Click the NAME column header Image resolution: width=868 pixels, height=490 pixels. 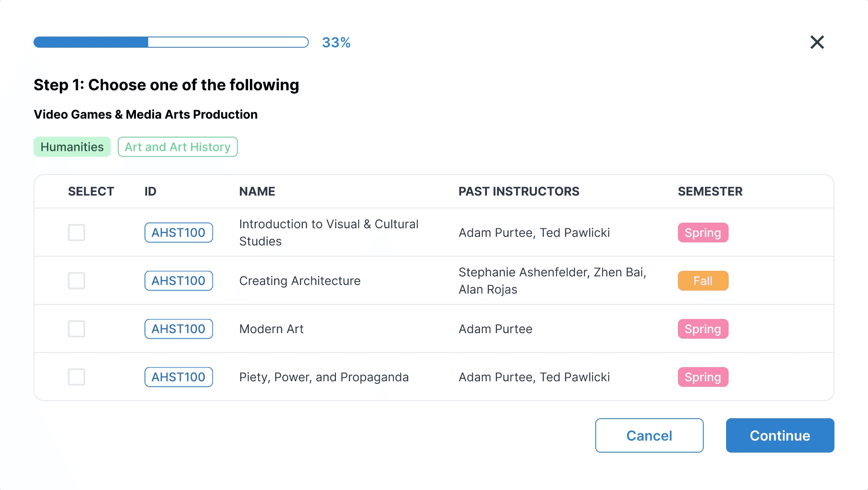pos(257,191)
